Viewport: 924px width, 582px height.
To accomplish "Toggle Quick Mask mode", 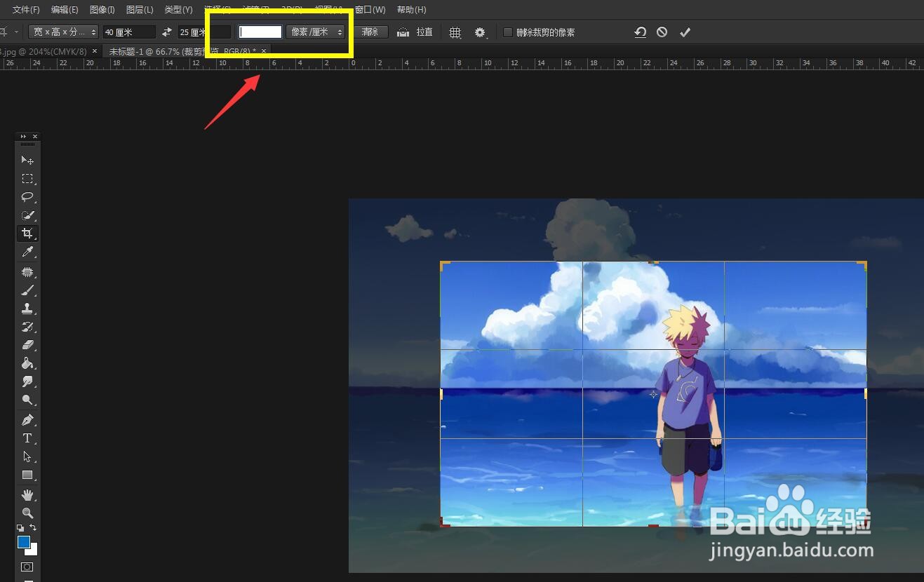I will 27,567.
